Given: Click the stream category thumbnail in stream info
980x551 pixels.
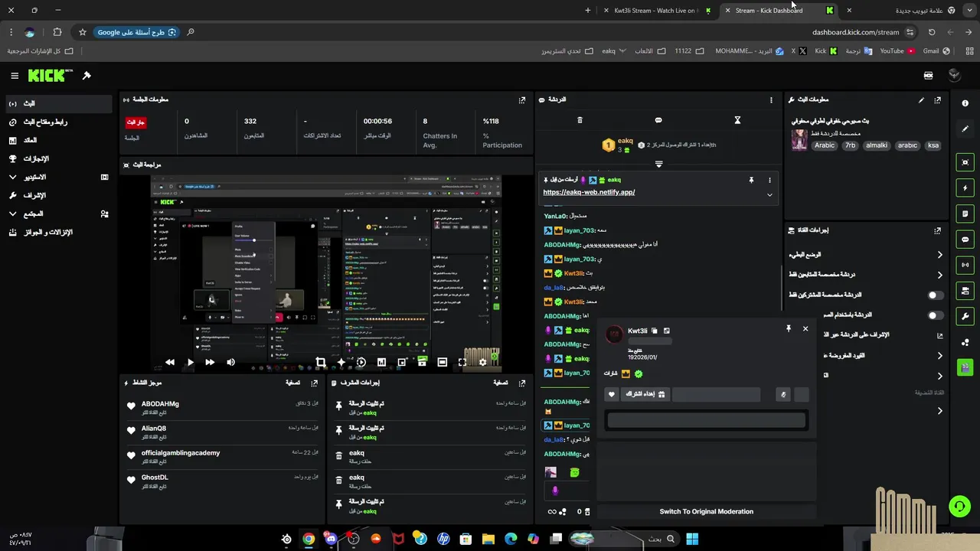Looking at the screenshot, I should click(799, 140).
